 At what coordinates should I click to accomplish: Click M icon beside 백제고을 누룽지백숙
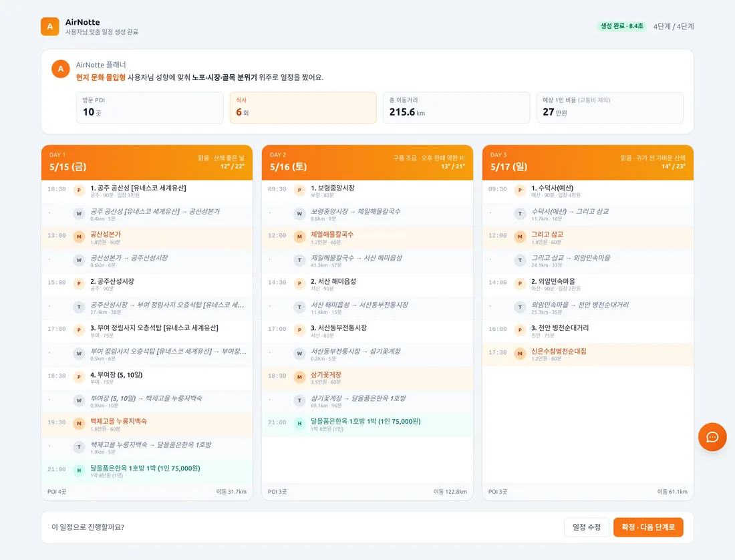tap(79, 424)
